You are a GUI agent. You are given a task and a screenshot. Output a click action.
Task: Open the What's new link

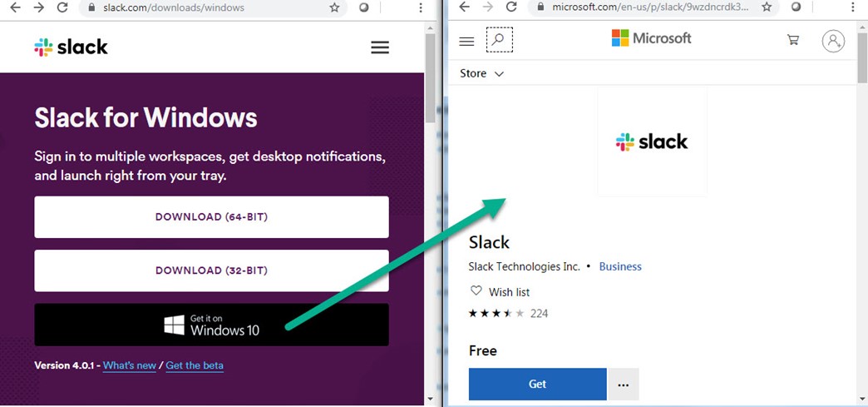point(129,365)
